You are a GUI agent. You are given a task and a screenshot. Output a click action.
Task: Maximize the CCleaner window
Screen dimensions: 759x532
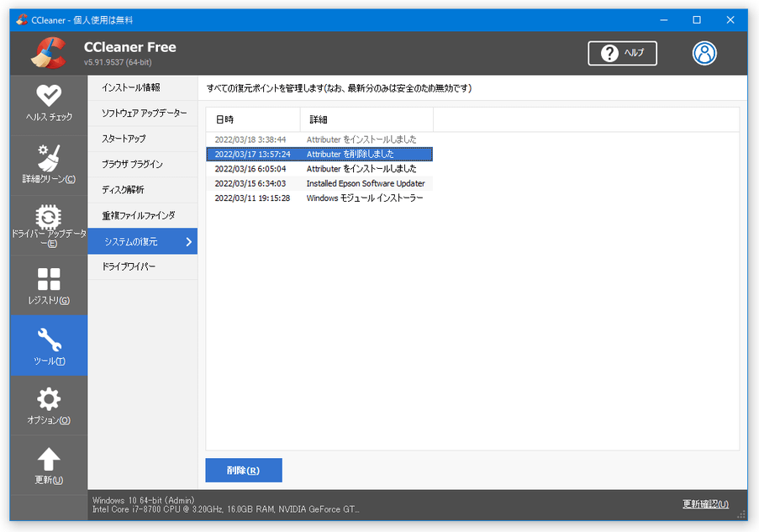[697, 20]
